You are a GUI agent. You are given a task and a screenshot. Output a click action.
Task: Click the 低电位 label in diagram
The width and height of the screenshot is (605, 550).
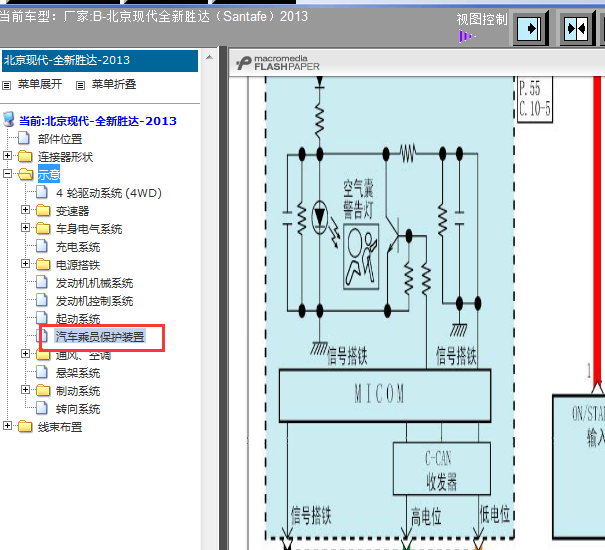click(x=494, y=514)
